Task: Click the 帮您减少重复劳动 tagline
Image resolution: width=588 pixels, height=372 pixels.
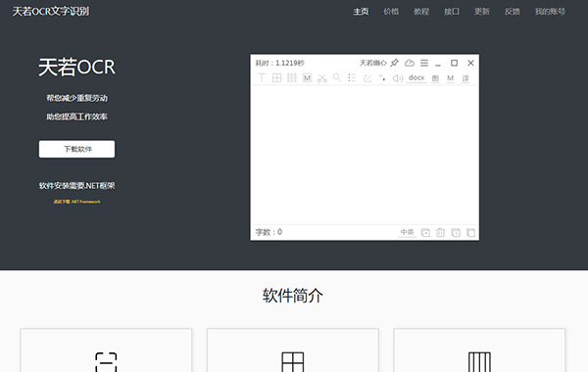Action: click(x=76, y=98)
